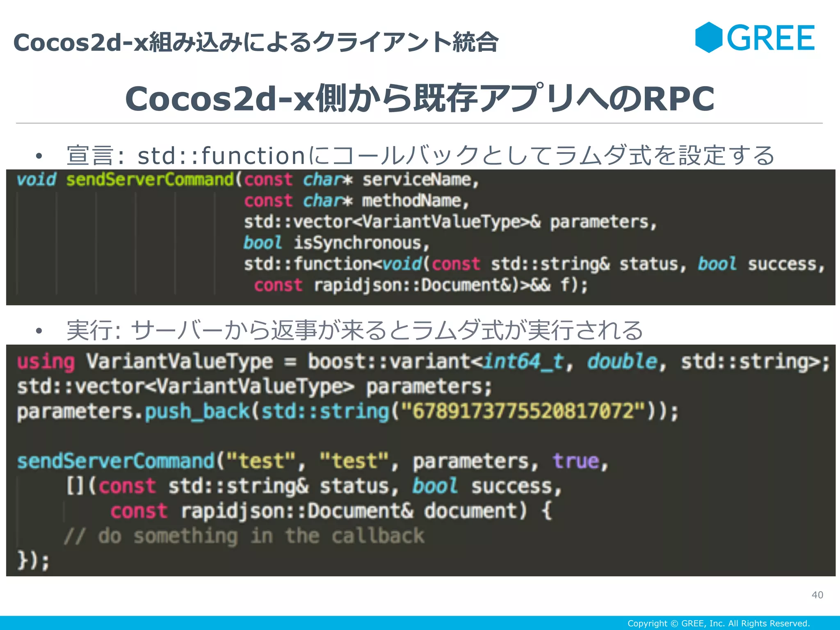The height and width of the screenshot is (630, 840).
Task: Click the GREE wordmark text
Action: point(771,38)
